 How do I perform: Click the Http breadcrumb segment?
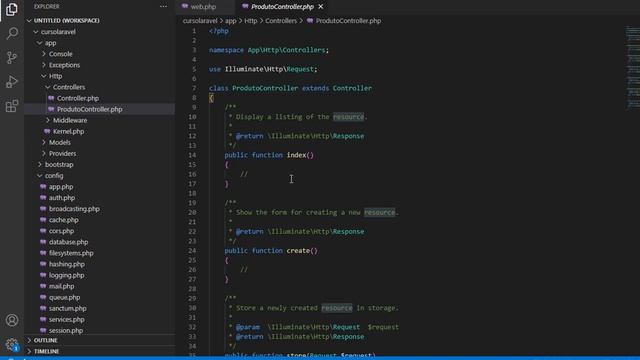(x=251, y=20)
